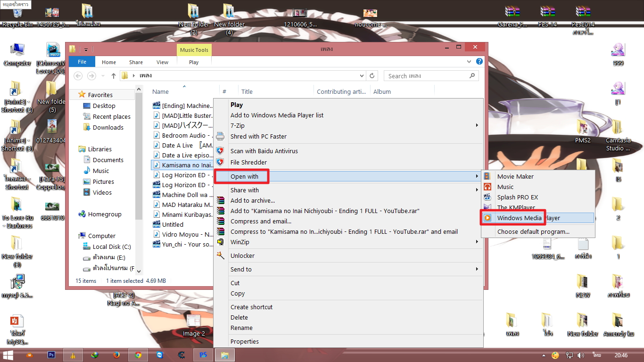Click the Splash PRO EX icon

click(x=487, y=197)
